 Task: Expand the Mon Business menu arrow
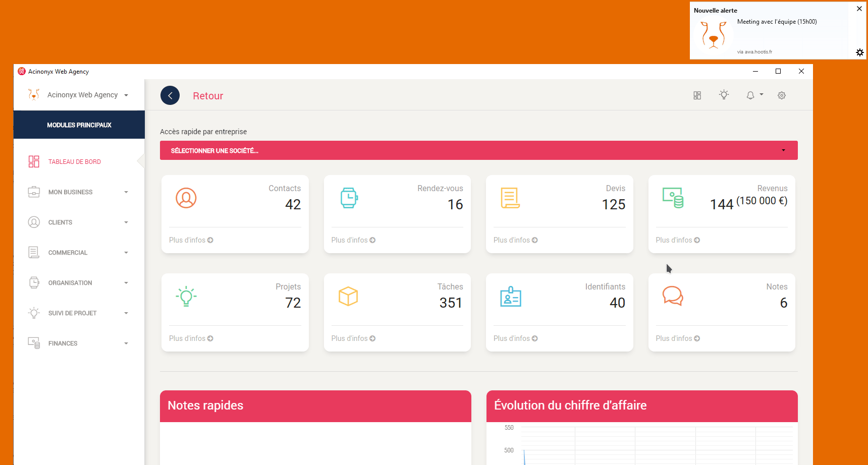[126, 192]
